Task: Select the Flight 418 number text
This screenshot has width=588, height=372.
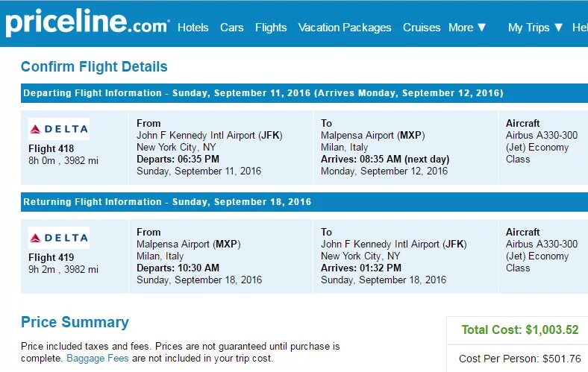Action: 51,148
